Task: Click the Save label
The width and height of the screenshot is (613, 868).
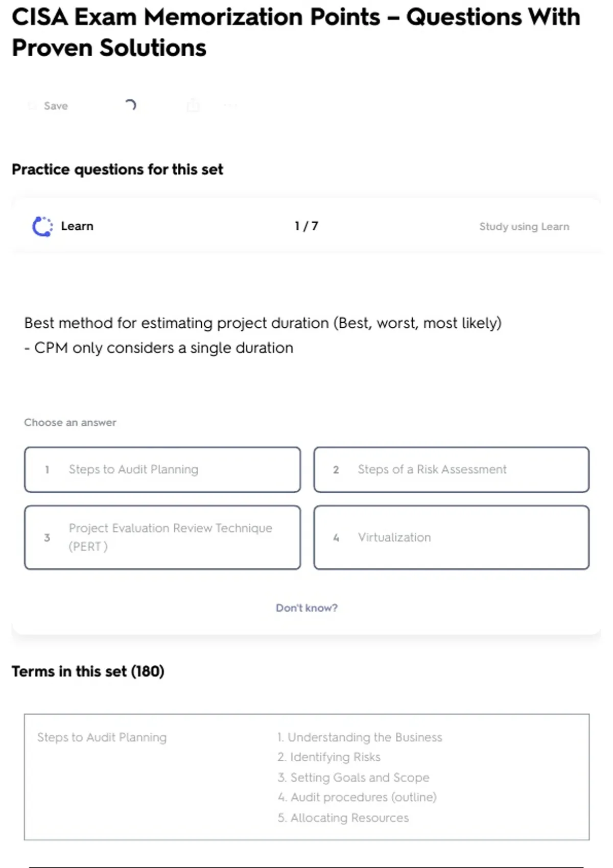Action: click(56, 106)
